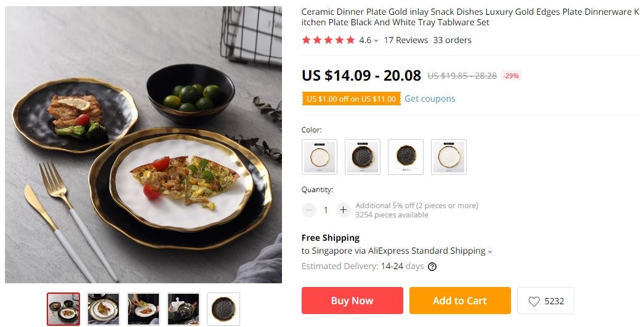This screenshot has width=644, height=327.
Task: Click the estimated delivery help question mark
Action: click(432, 267)
